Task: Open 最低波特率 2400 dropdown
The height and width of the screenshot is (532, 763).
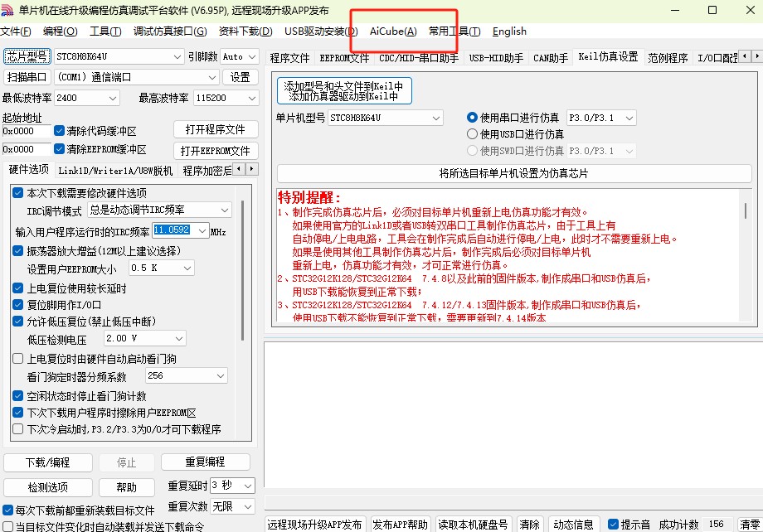Action: pyautogui.click(x=86, y=98)
